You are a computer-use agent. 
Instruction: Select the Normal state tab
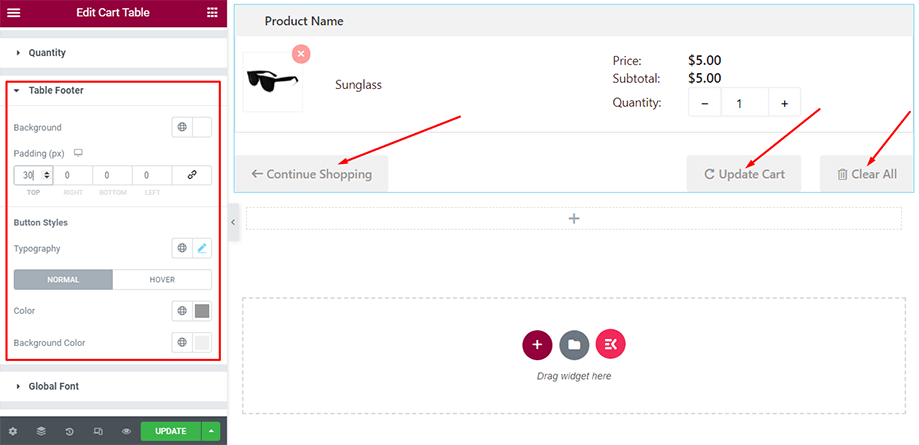(x=63, y=280)
